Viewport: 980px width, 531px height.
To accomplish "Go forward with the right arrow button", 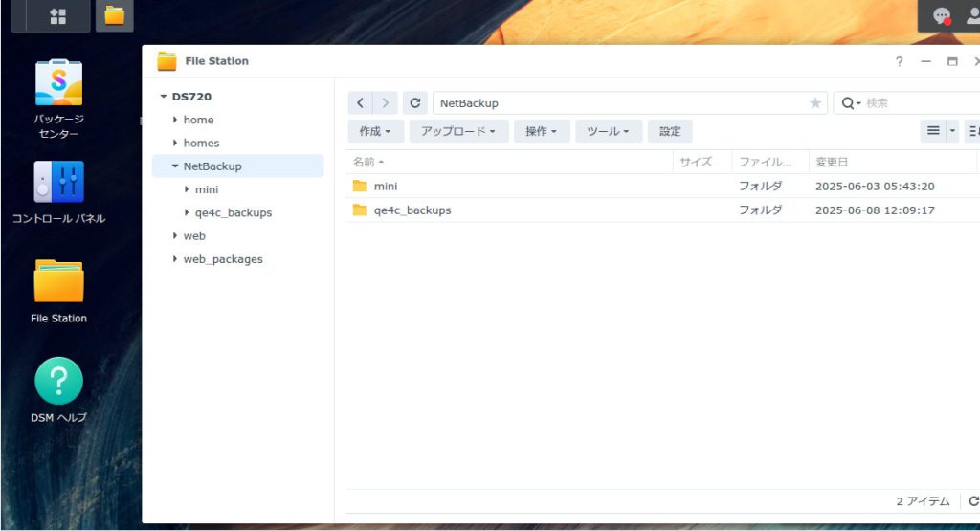I will pyautogui.click(x=385, y=103).
